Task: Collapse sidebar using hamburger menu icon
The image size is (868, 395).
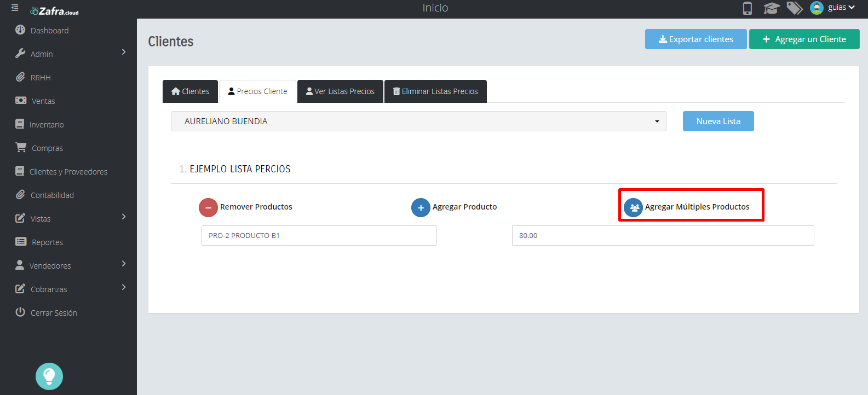Action: 15,8
